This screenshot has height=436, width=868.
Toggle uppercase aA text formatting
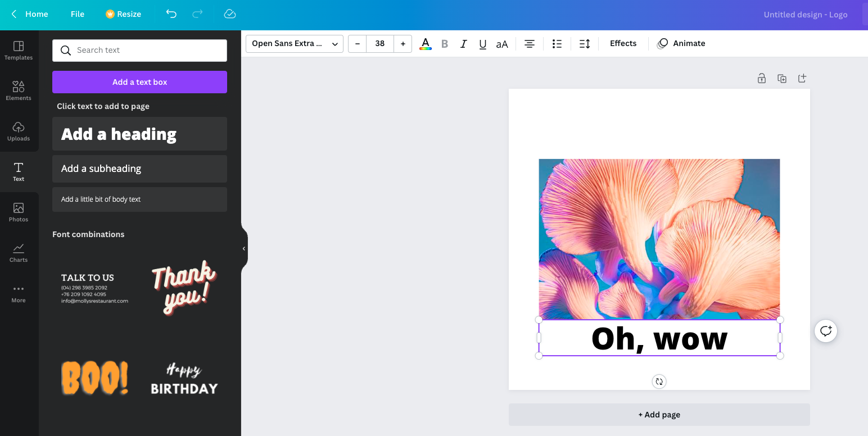(x=502, y=44)
